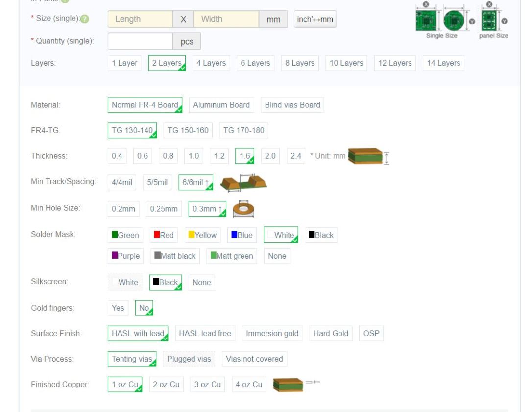This screenshot has height=412, width=532.
Task: Toggle units with inch↔mm button
Action: 315,20
